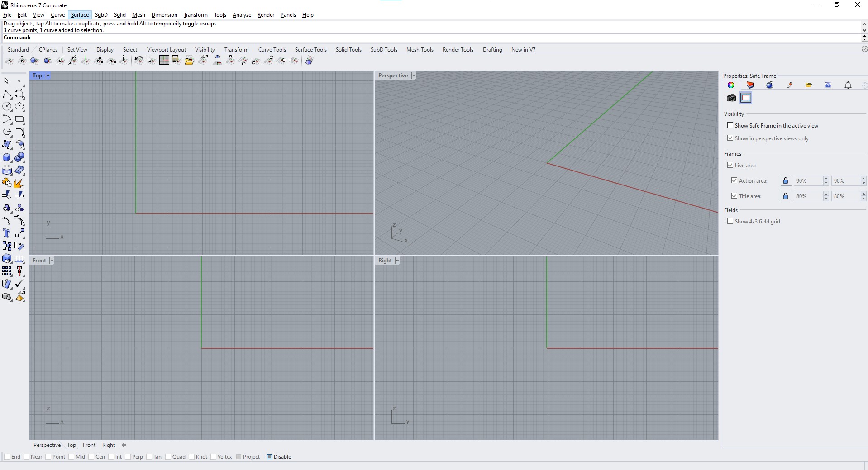Add a new viewport tab with plus icon

click(124, 445)
